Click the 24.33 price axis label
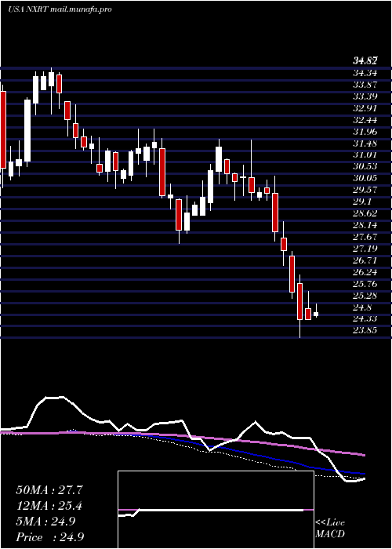 pos(365,318)
